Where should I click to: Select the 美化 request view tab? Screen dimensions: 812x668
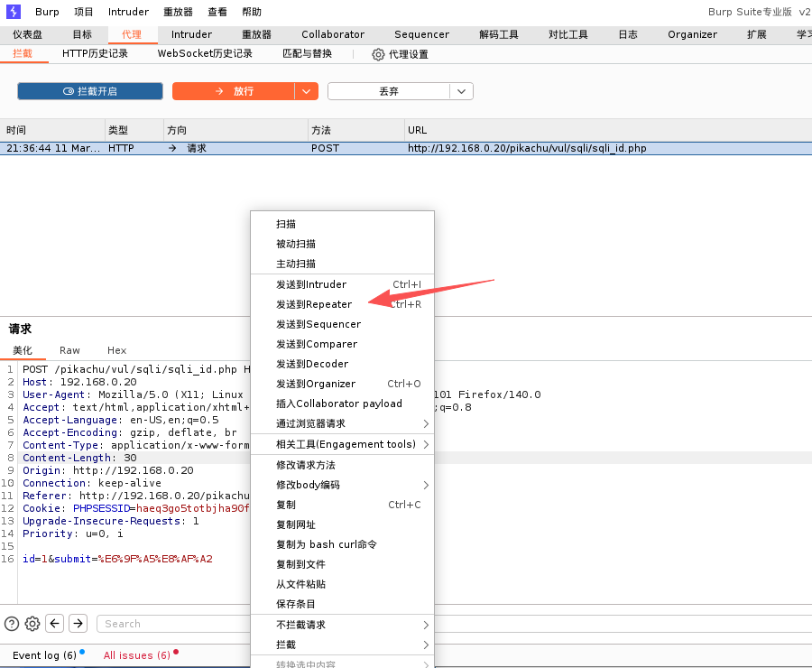click(23, 350)
